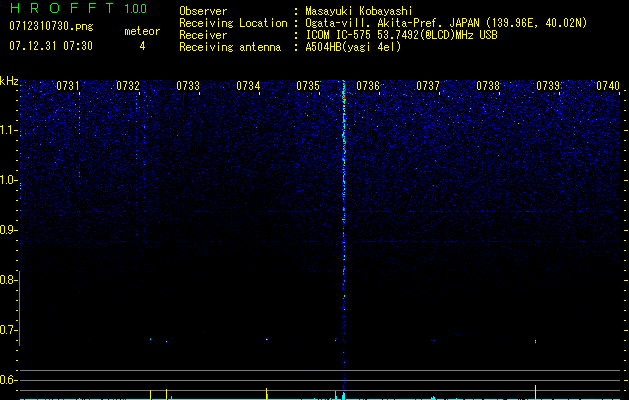Click the 0.8 kHz frequency label
Image resolution: width=629 pixels, height=400 pixels.
(8, 280)
